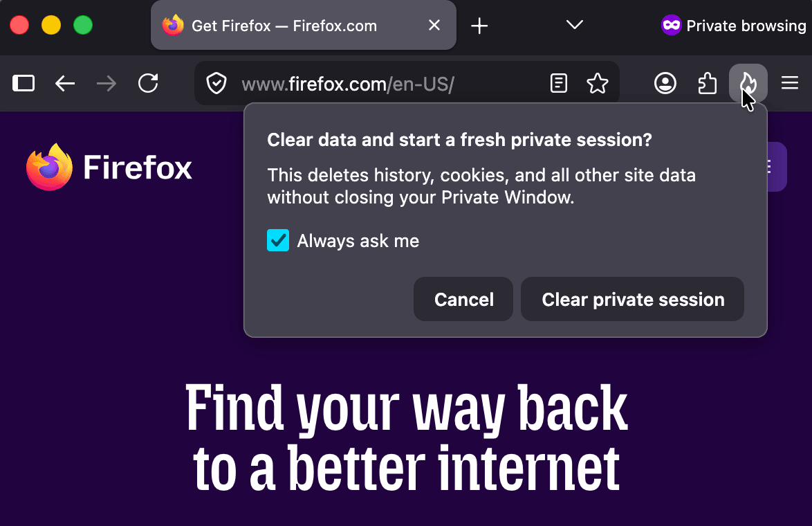Close the Get Firefox tab
This screenshot has width=812, height=526.
coord(434,26)
